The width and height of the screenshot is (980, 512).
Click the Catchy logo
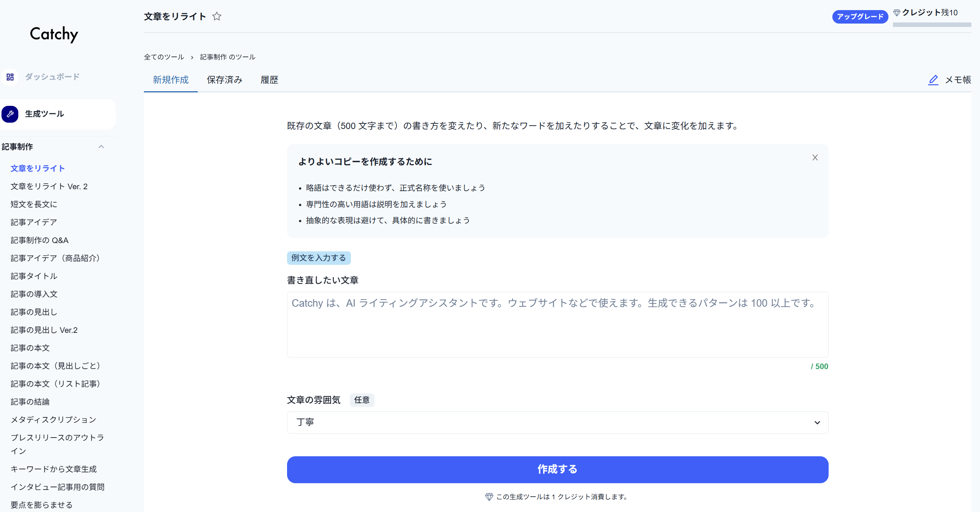[x=54, y=34]
